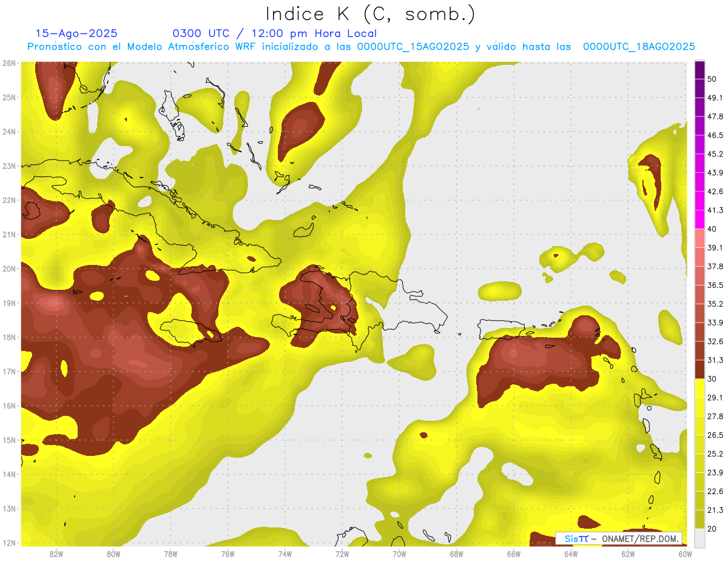
Task: Click the '22N' latitude label
Action: click(x=8, y=200)
